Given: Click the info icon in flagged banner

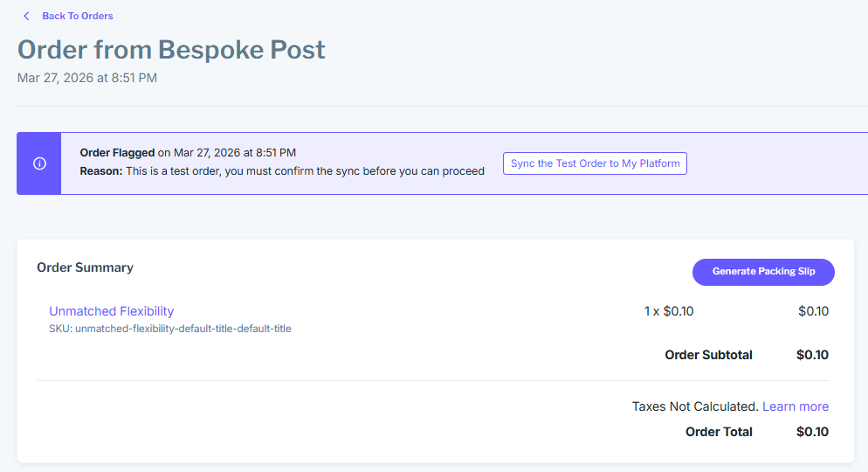Looking at the screenshot, I should [39, 163].
